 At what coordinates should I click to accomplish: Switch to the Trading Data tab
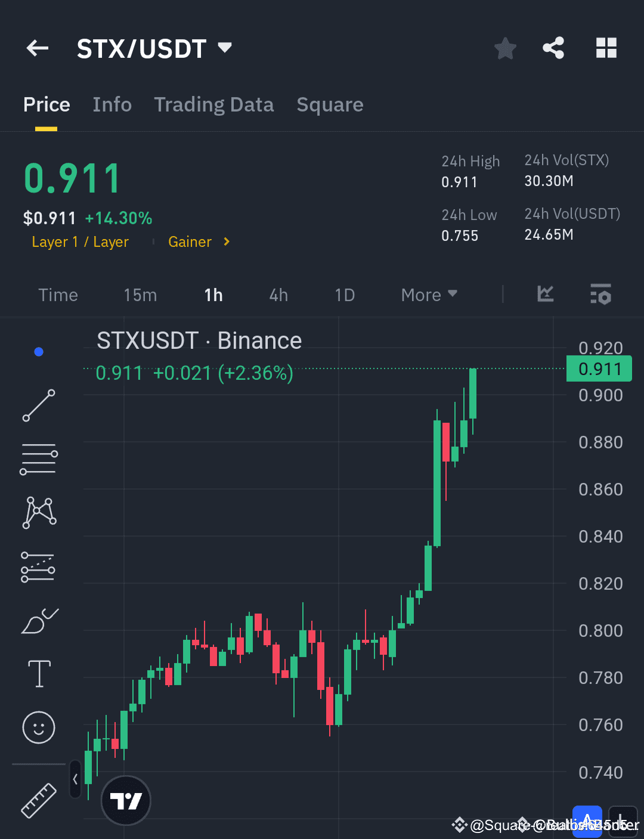pos(214,104)
